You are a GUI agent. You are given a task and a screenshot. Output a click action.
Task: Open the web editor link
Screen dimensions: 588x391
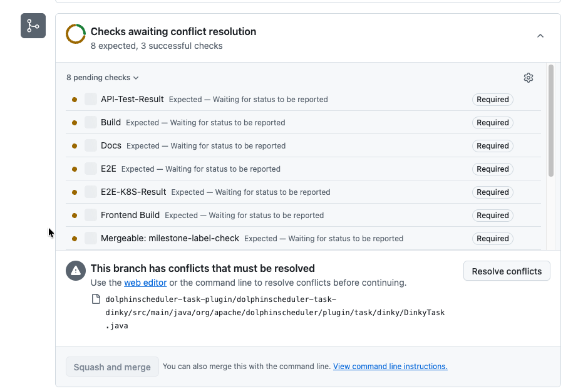145,283
